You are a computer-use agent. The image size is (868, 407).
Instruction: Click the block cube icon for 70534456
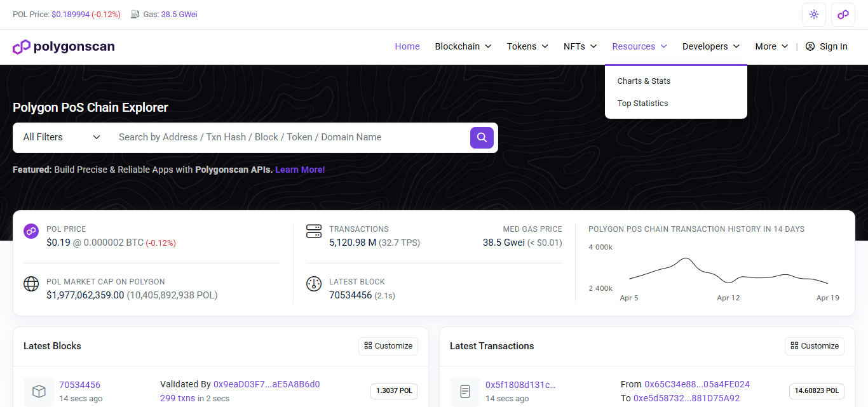point(39,392)
